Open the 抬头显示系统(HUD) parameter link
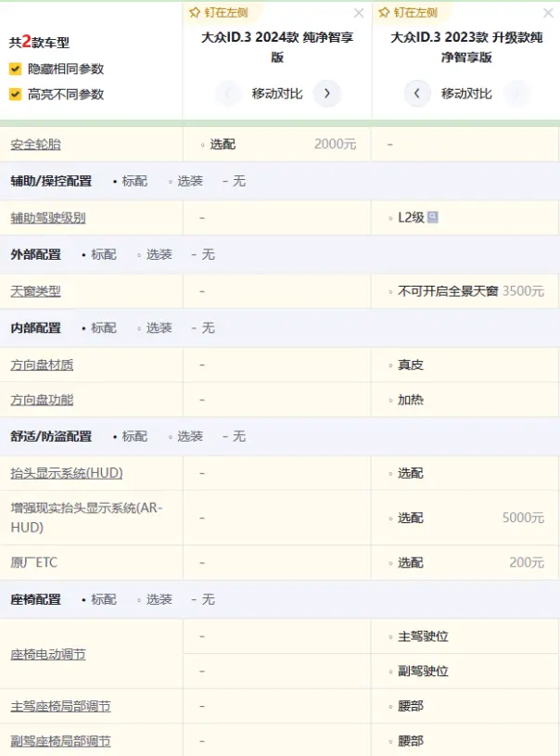Screen dimensions: 560x756 (x=67, y=473)
